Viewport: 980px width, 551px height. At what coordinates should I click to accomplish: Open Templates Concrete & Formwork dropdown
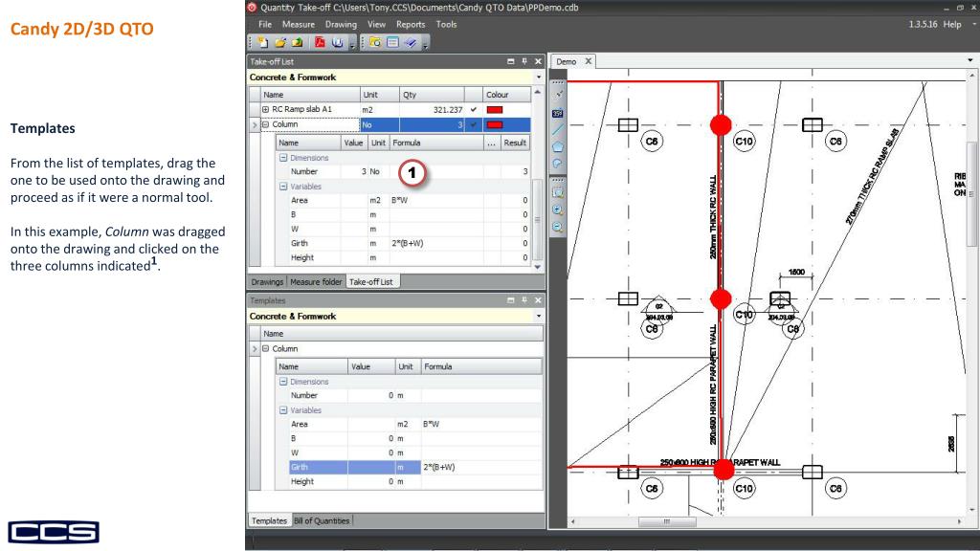point(539,316)
